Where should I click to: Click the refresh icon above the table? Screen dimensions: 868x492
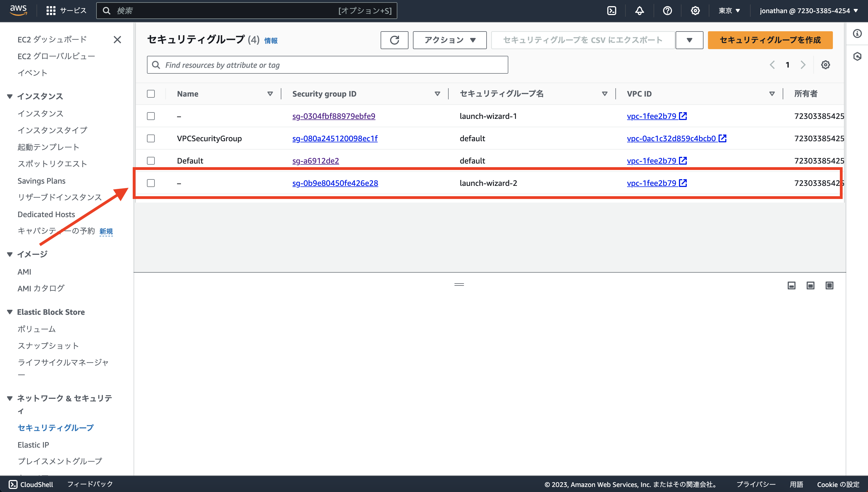click(x=394, y=40)
